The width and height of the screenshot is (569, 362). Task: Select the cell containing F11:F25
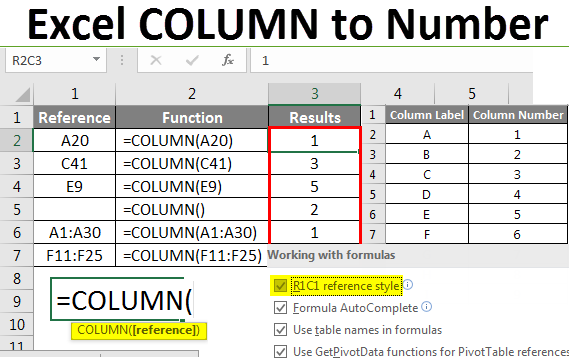75,255
